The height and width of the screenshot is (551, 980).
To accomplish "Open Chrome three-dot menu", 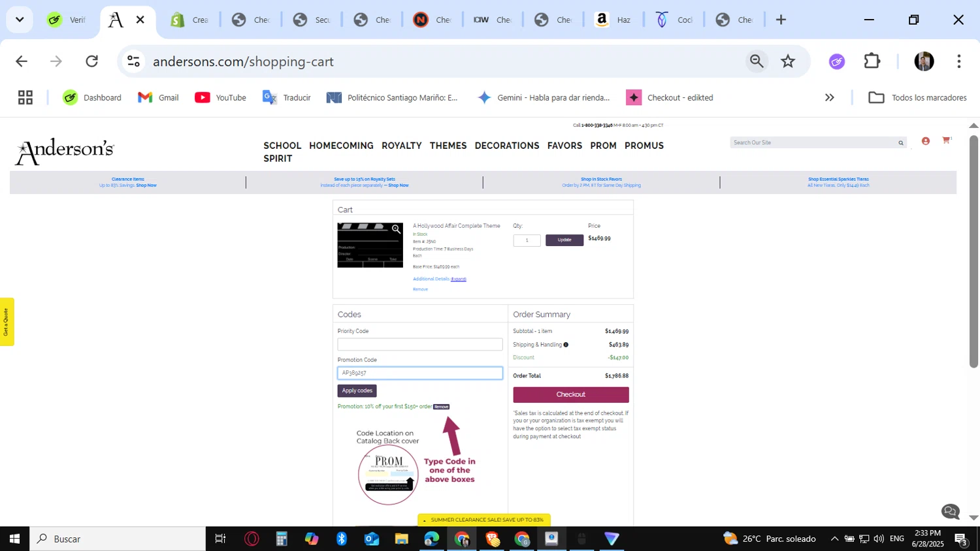I will click(958, 61).
